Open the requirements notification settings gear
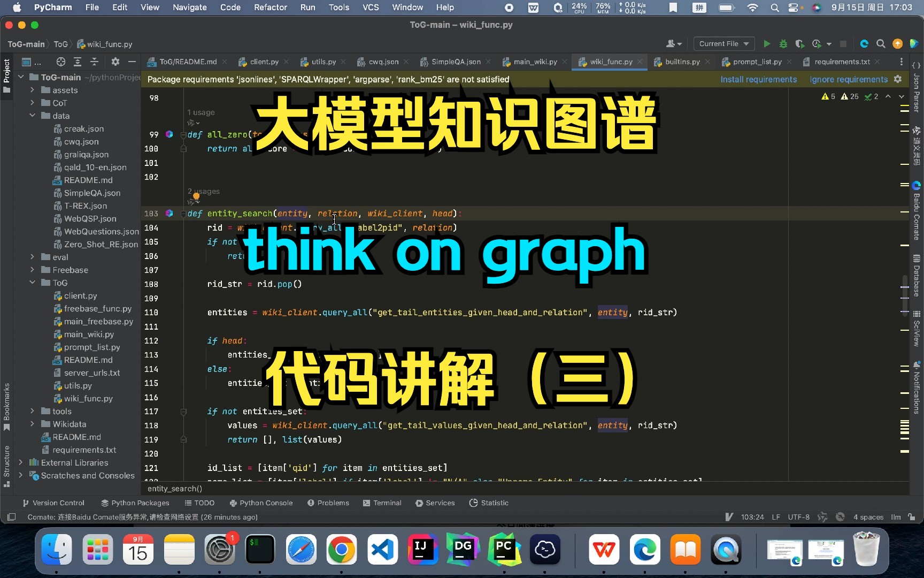The image size is (924, 578). [x=898, y=79]
